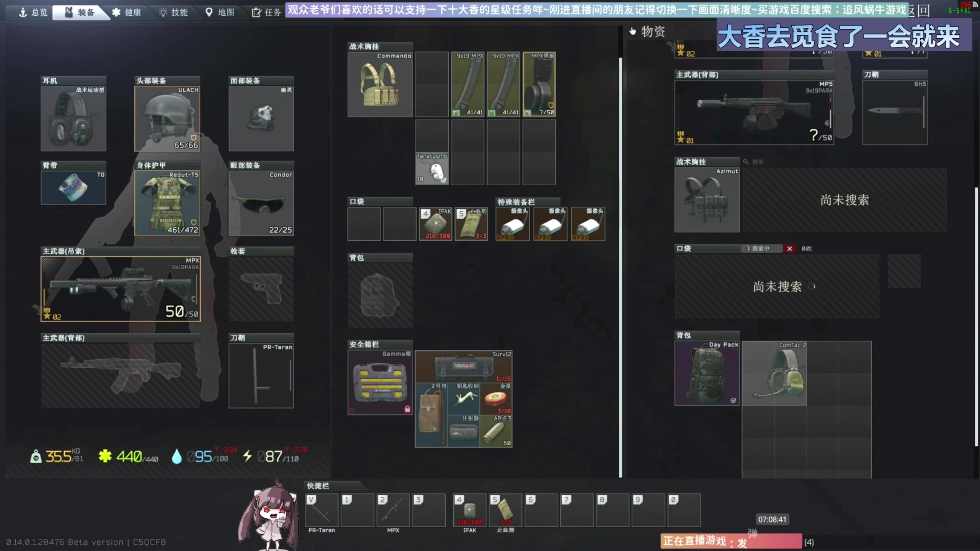Click the loot panel scrollbar
Viewport: 980px width, 551px height.
pos(977,318)
